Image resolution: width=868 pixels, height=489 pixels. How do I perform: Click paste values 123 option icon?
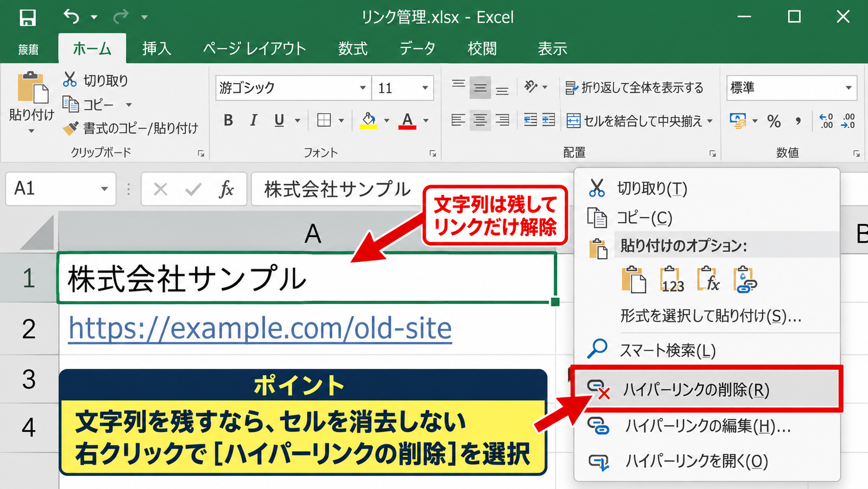(672, 280)
